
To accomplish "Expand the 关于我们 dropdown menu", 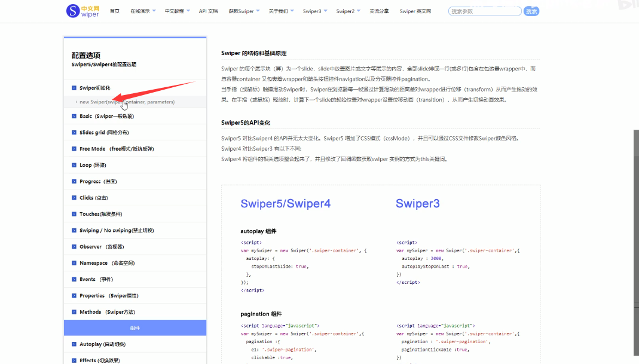I will point(281,11).
